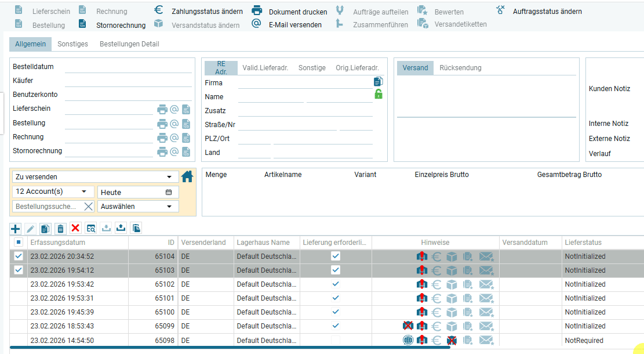Open the Rücksendung tab
Image resolution: width=644 pixels, height=354 pixels.
tap(460, 68)
